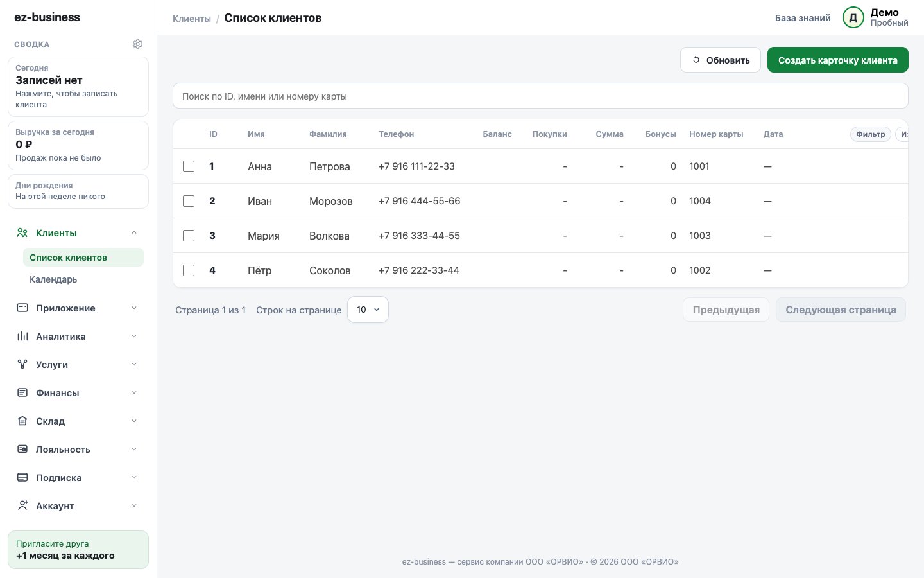
Task: Click the Аналитика bar chart icon
Action: 22,337
